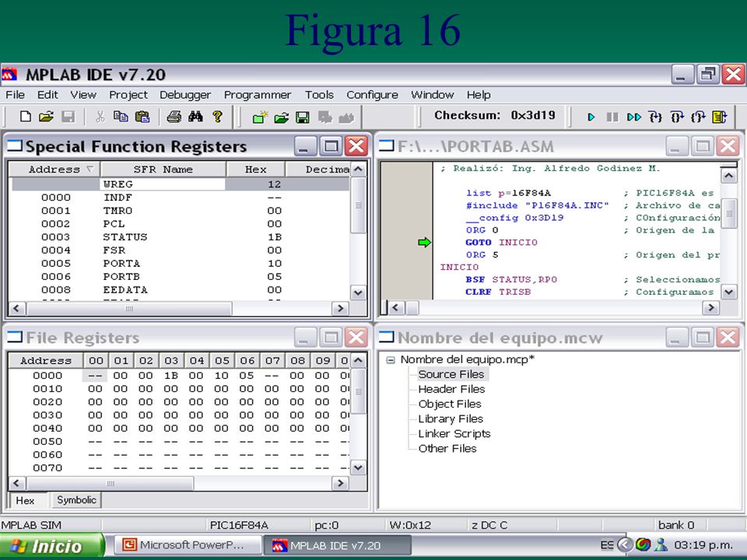747x560 pixels.
Task: Click the Print toolbar icon
Action: tap(174, 117)
